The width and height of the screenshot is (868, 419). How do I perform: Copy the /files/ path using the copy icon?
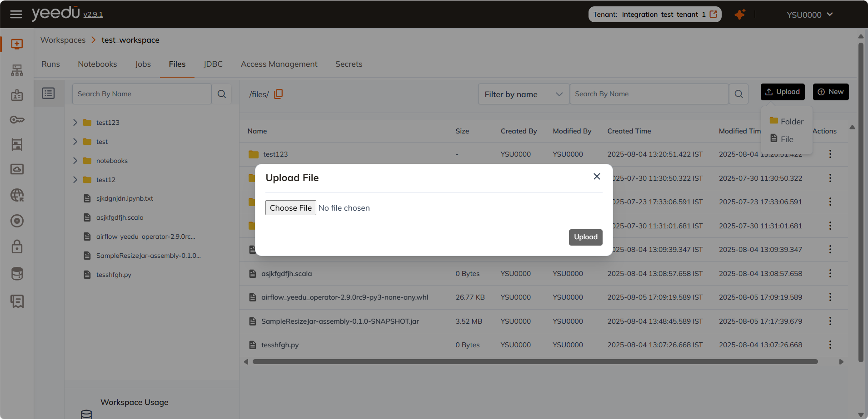[x=279, y=94]
